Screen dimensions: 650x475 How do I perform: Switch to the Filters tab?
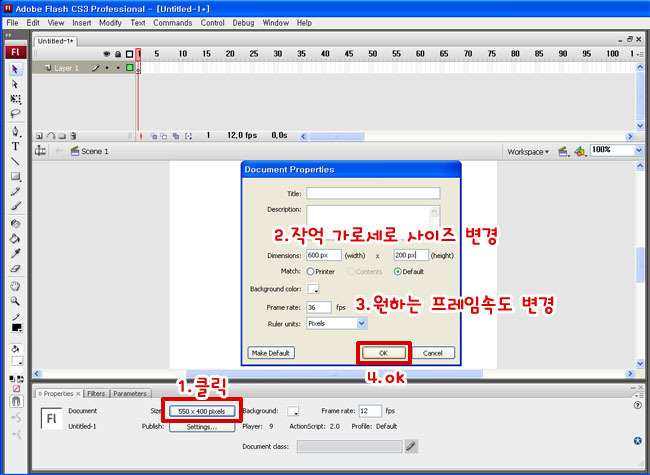96,393
